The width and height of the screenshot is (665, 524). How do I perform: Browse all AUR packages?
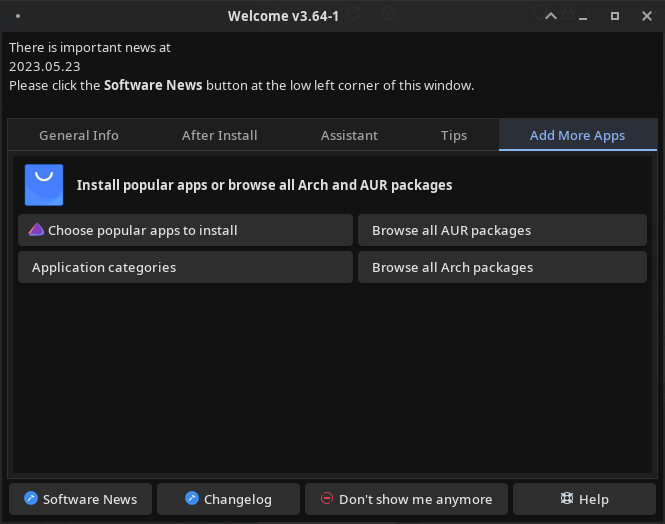pyautogui.click(x=502, y=230)
